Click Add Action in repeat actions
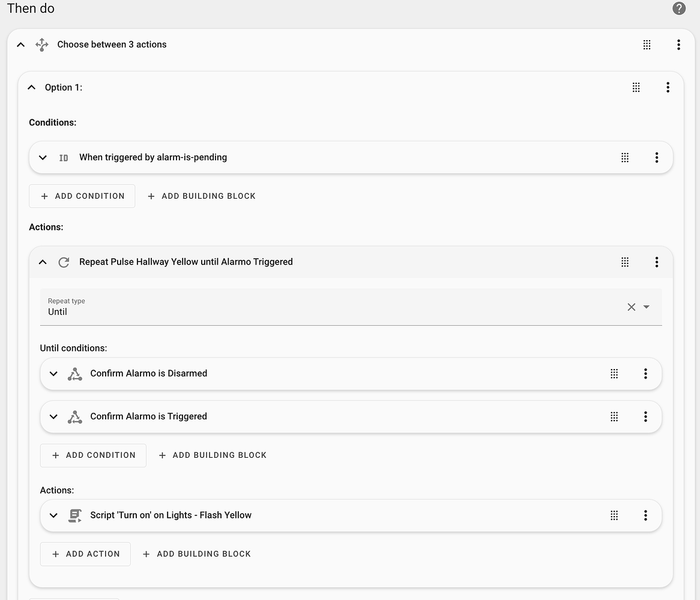The height and width of the screenshot is (600, 700). pos(85,554)
